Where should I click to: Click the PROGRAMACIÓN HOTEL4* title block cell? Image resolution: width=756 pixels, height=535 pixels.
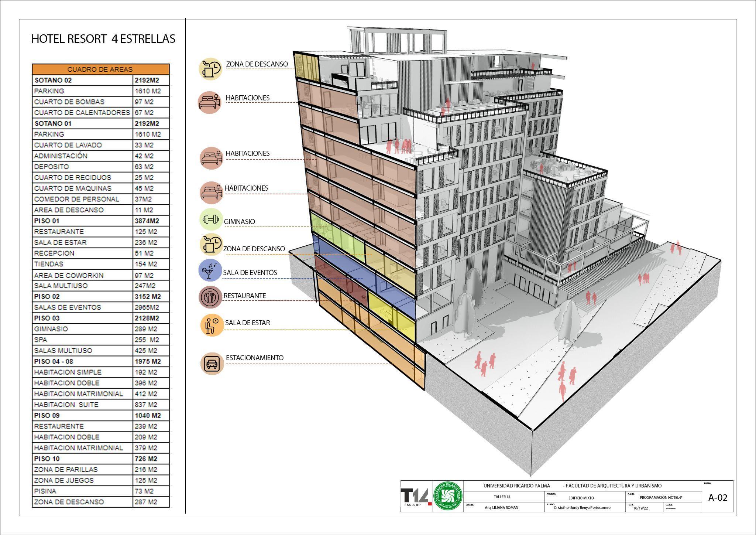point(661,497)
